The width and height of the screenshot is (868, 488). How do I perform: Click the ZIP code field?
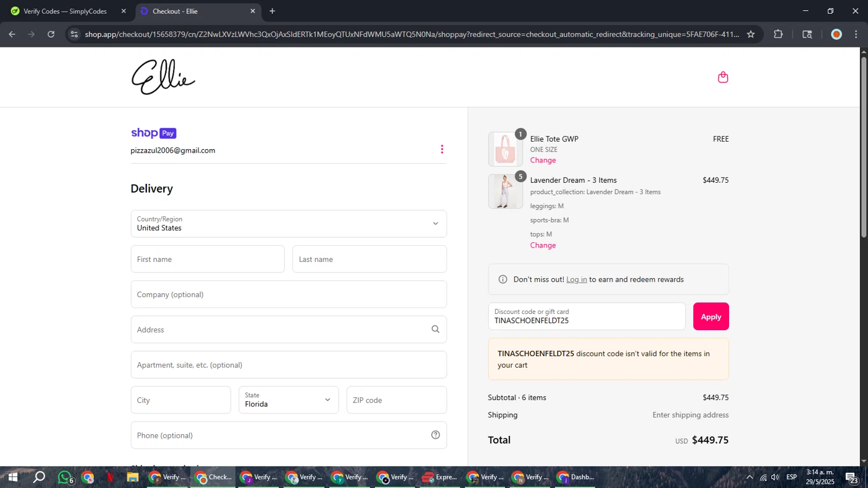click(x=397, y=400)
